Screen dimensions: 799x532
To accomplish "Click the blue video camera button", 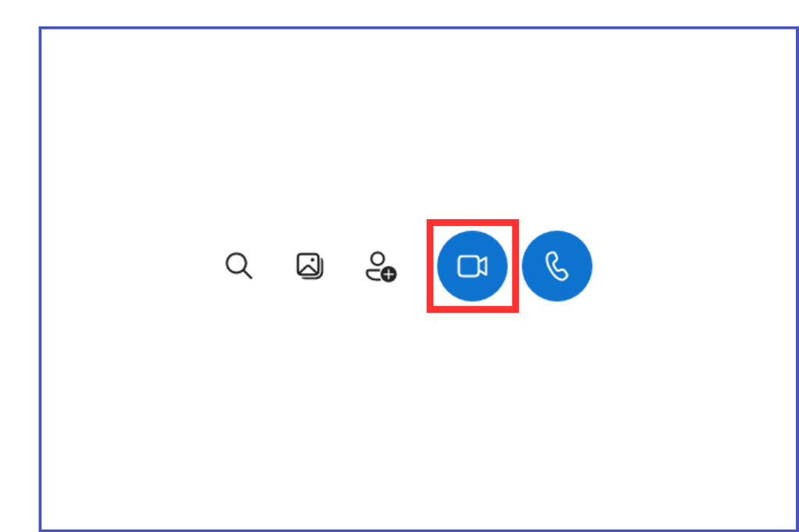I will tap(472, 266).
